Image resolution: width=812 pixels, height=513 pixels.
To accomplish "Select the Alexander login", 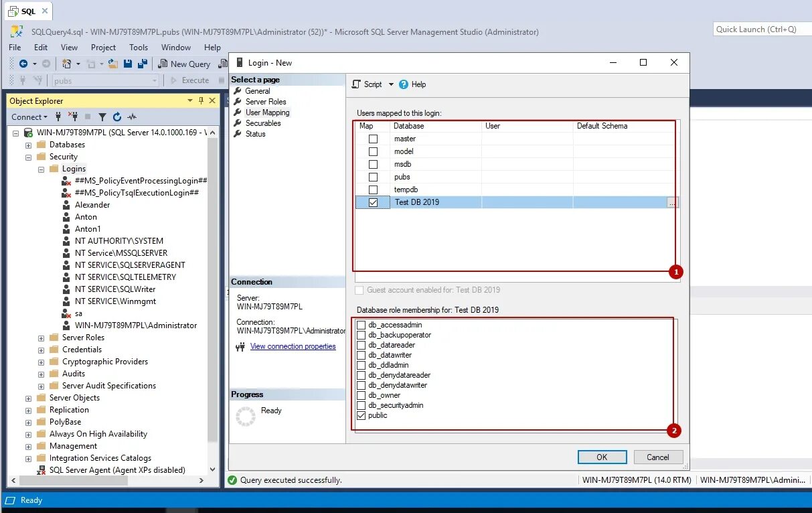I will (92, 205).
